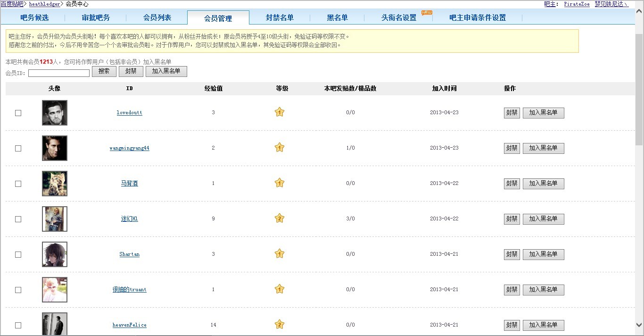Click 加入黑名单 for wangmingyang44
This screenshot has height=336, width=644.
point(543,148)
